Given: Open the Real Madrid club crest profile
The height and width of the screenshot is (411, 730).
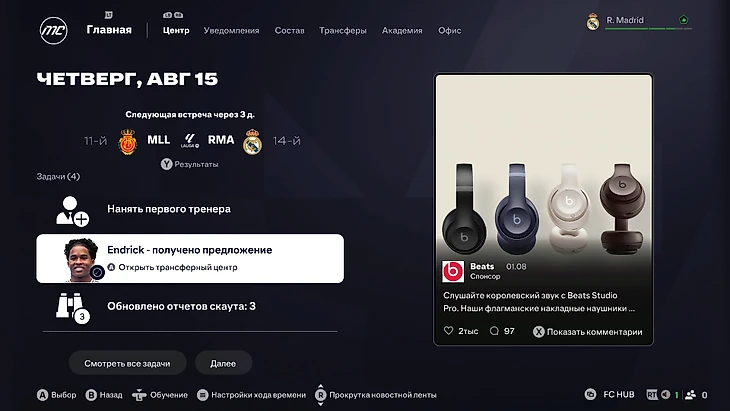Looking at the screenshot, I should point(593,21).
